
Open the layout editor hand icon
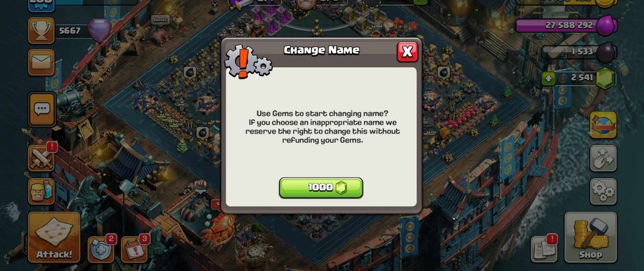click(x=603, y=158)
